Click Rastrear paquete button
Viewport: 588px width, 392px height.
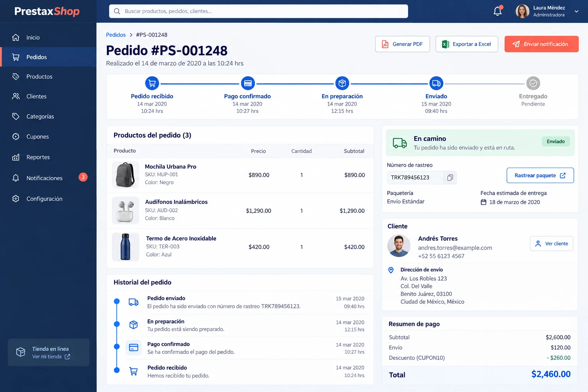[540, 175]
